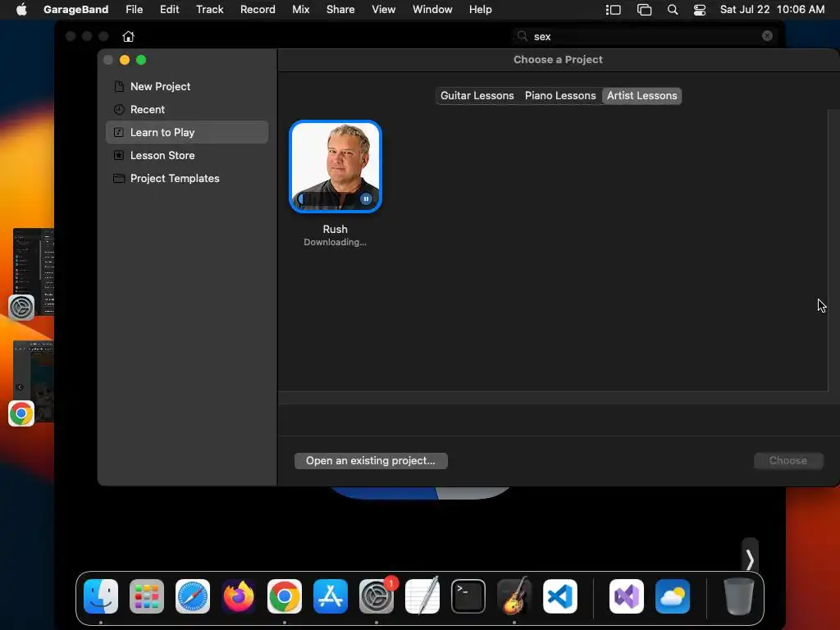Click the Project Templates folder icon
This screenshot has height=630, width=840.
pos(119,178)
